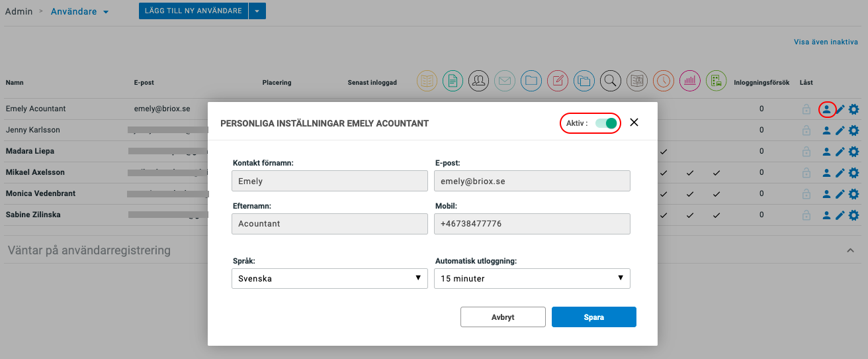Click the Visa även inaktiva link
The width and height of the screenshot is (868, 359).
(826, 42)
